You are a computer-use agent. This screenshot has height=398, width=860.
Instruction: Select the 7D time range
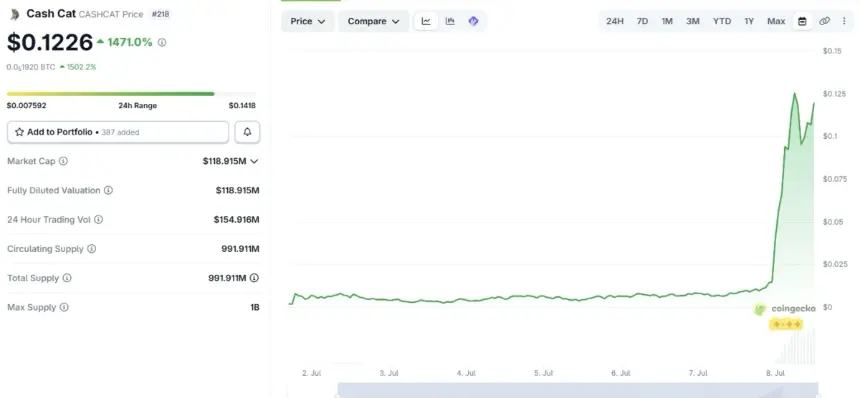(x=642, y=21)
